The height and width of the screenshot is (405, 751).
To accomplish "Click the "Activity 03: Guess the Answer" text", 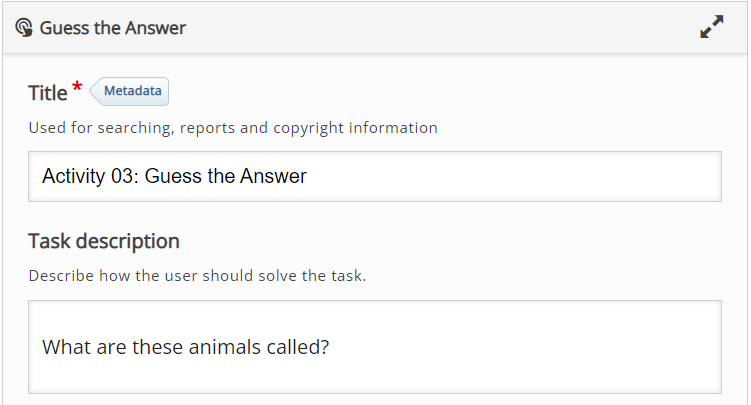I will (x=174, y=176).
